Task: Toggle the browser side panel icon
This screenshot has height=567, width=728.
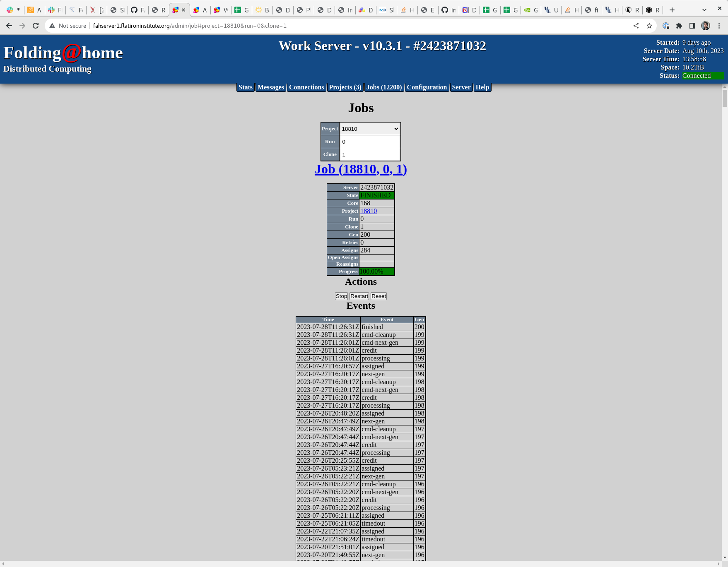Action: coord(692,26)
